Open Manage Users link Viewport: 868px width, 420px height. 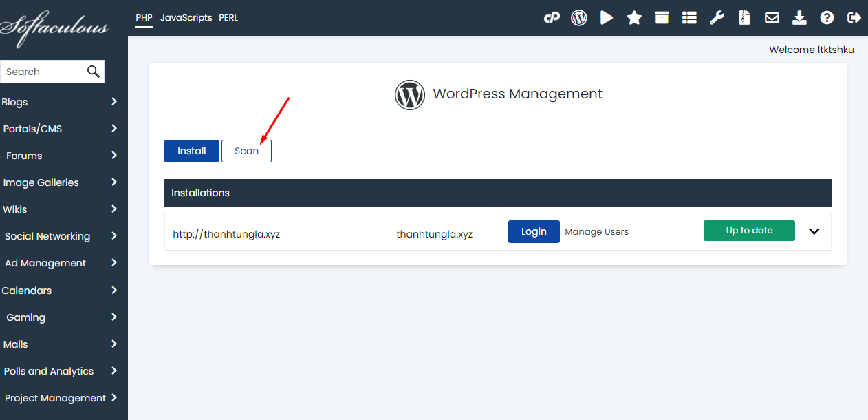pyautogui.click(x=596, y=232)
